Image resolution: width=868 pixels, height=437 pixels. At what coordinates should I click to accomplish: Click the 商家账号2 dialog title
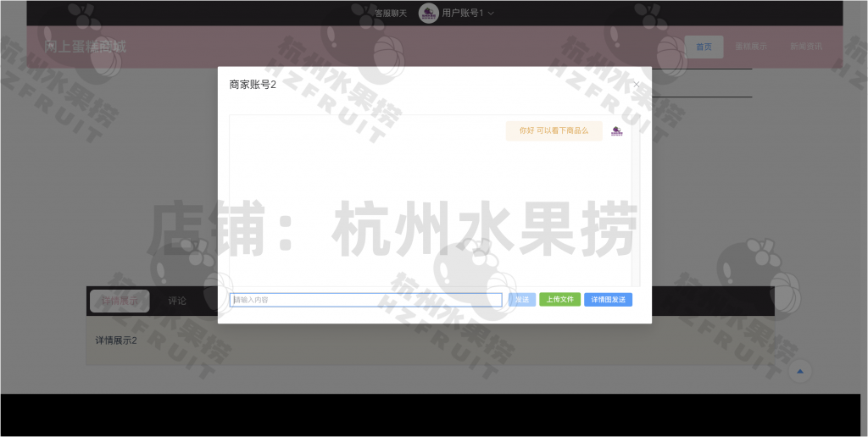[x=253, y=85]
